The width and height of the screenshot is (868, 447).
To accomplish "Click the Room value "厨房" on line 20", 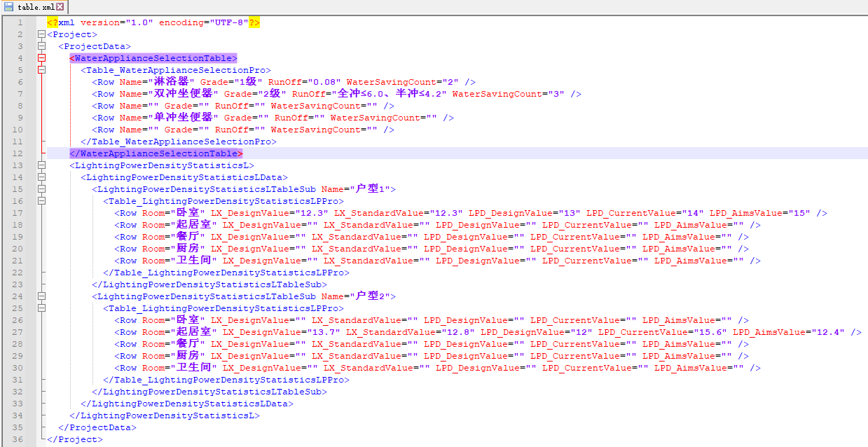I will tap(188, 249).
